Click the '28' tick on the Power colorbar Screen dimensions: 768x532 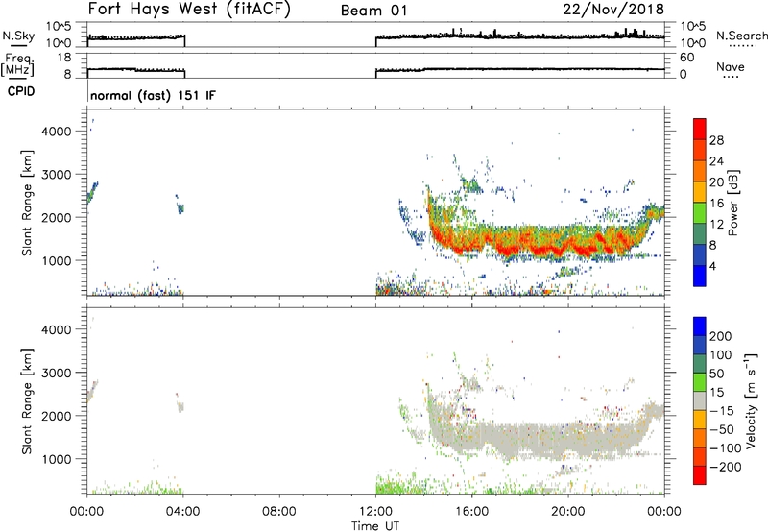pyautogui.click(x=716, y=140)
